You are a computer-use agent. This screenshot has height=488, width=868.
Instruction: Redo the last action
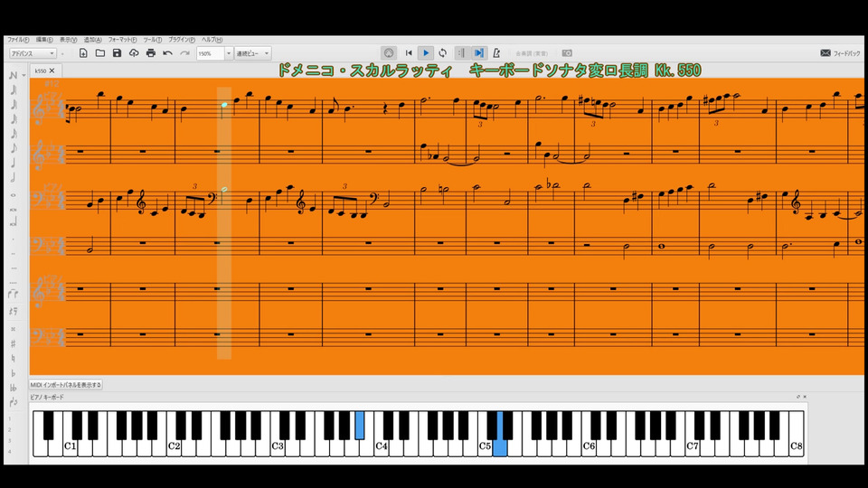(x=184, y=53)
